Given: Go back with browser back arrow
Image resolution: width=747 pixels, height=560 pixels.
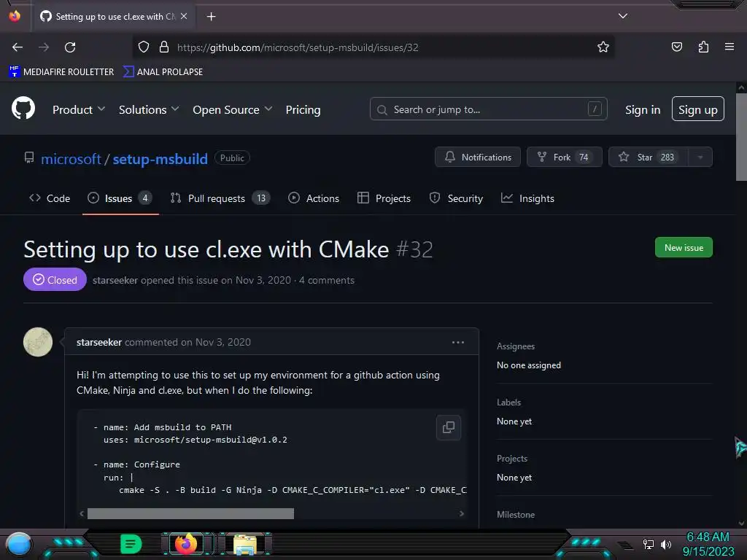Looking at the screenshot, I should coord(18,47).
